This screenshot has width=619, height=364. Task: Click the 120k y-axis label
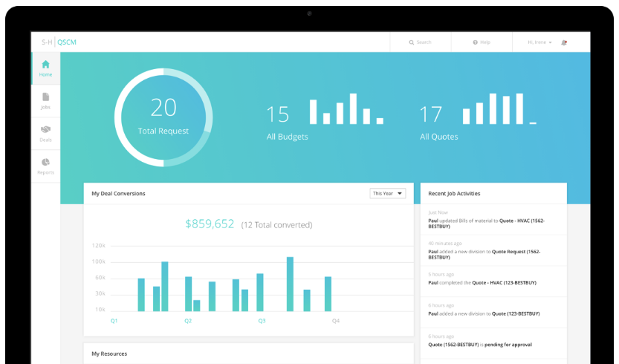pyautogui.click(x=98, y=246)
